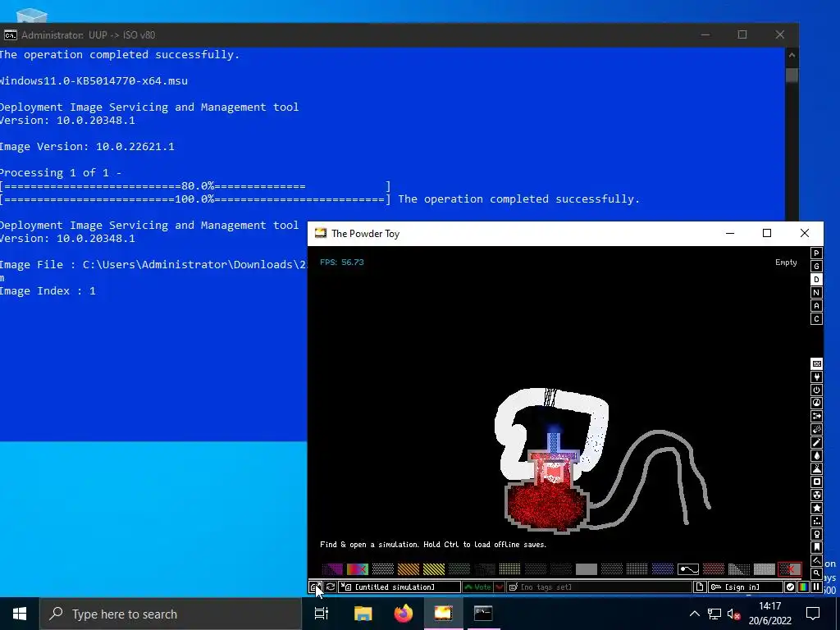Select the Walls brick category icon
840x630 pixels.
tap(816, 363)
